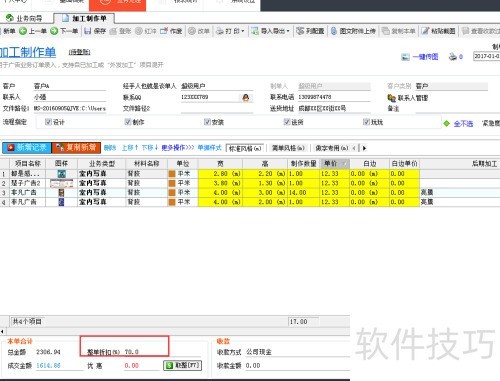Click the 单价 column header sort arrow

pos(345,163)
